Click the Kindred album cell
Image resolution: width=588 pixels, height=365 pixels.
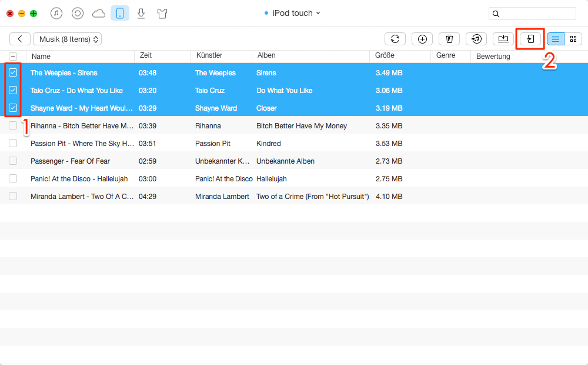coord(269,144)
